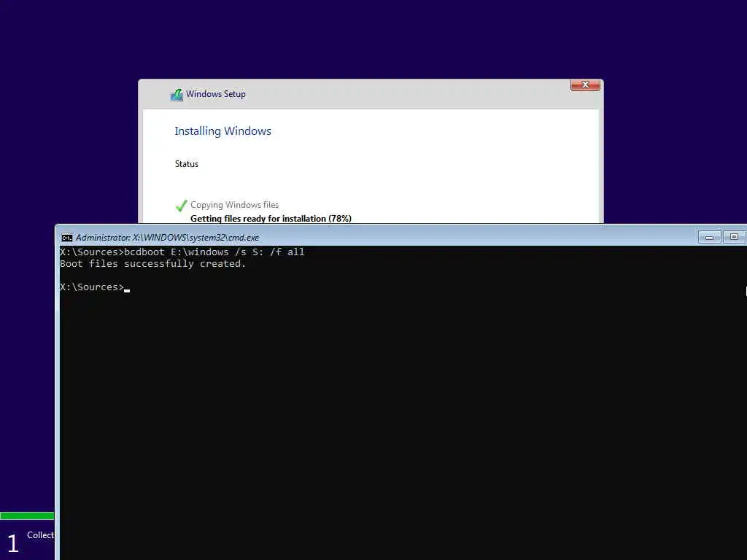The width and height of the screenshot is (747, 560).
Task: Click the Windows Setup title icon
Action: [177, 95]
